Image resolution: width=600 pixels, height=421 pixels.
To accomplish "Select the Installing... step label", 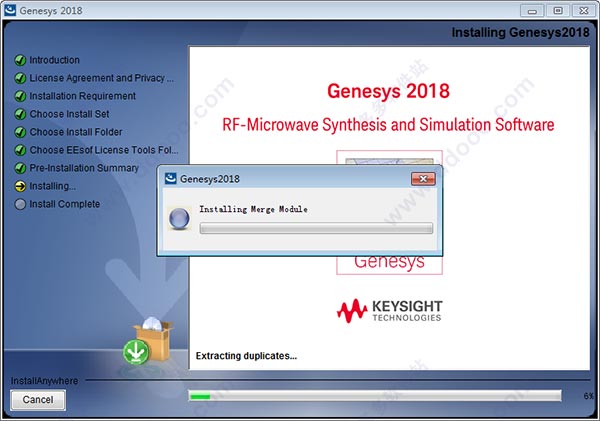I will pyautogui.click(x=52, y=186).
